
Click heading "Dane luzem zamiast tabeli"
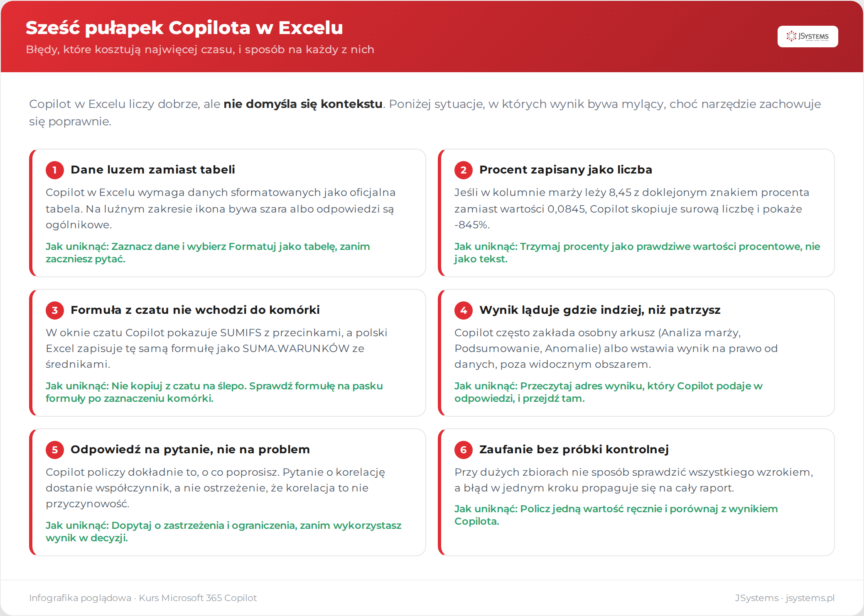[x=153, y=170]
